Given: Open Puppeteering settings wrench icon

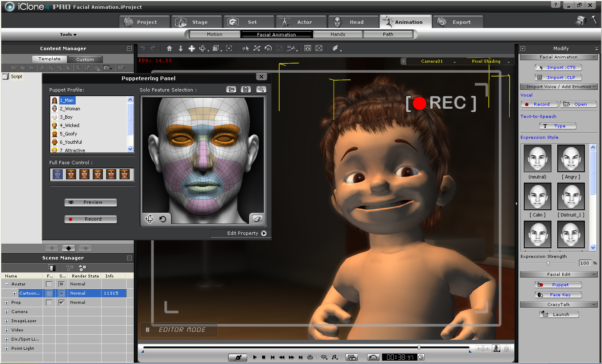Looking at the screenshot, I should tap(260, 89).
